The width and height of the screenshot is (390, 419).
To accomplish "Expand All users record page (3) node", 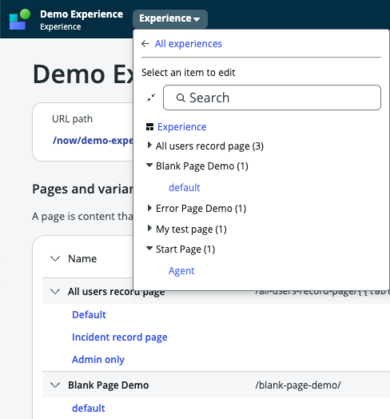I will pos(150,145).
